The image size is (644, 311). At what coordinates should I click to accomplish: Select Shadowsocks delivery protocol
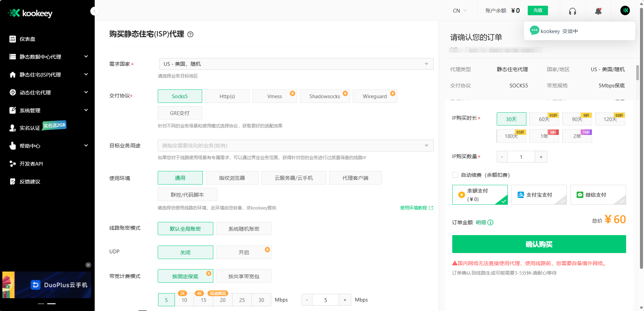click(325, 96)
